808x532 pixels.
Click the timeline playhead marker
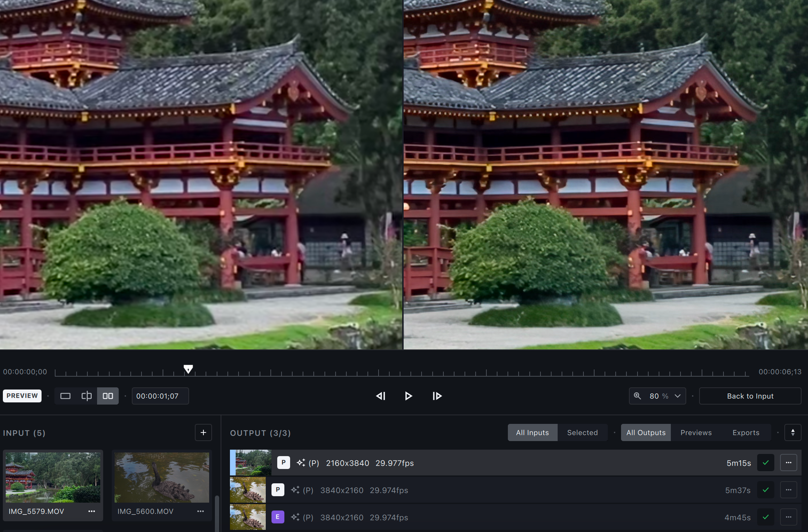click(188, 369)
